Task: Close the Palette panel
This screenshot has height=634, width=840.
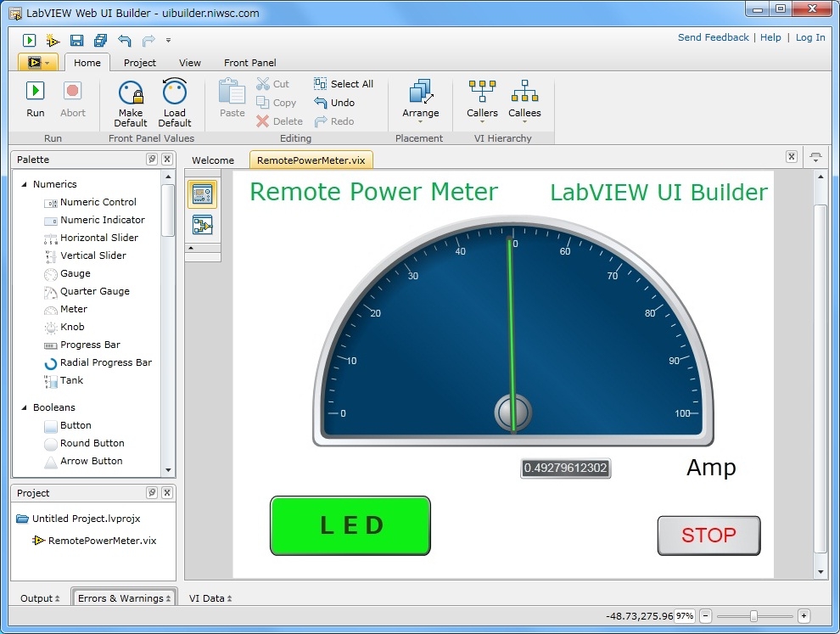Action: click(167, 160)
